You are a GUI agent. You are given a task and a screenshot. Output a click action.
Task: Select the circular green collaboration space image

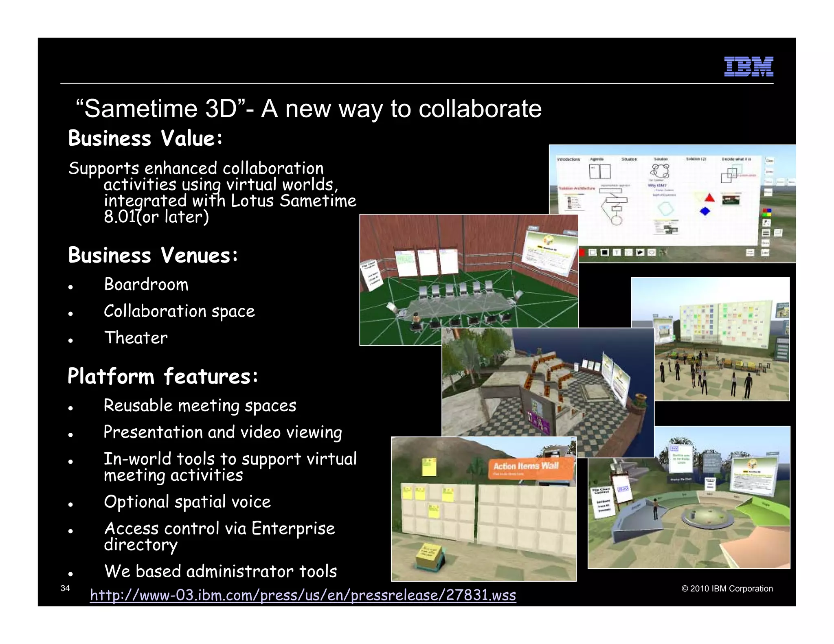(689, 497)
